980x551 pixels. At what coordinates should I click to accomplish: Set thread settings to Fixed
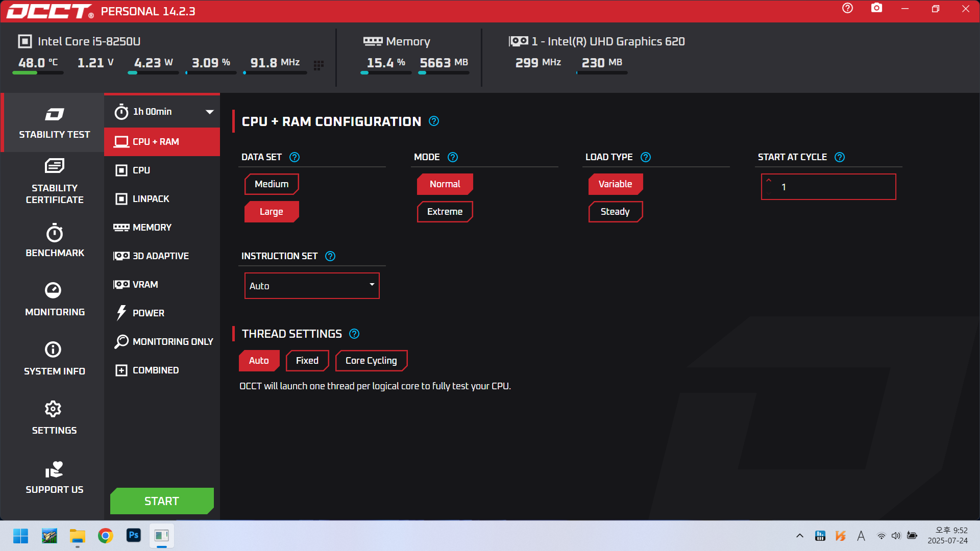(307, 361)
